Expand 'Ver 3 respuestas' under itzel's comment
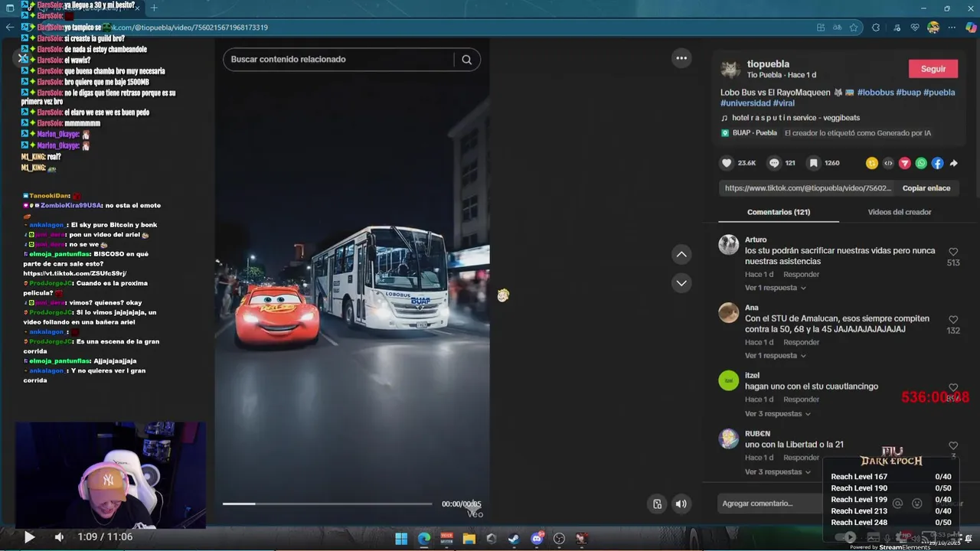The image size is (980, 551). click(x=778, y=414)
